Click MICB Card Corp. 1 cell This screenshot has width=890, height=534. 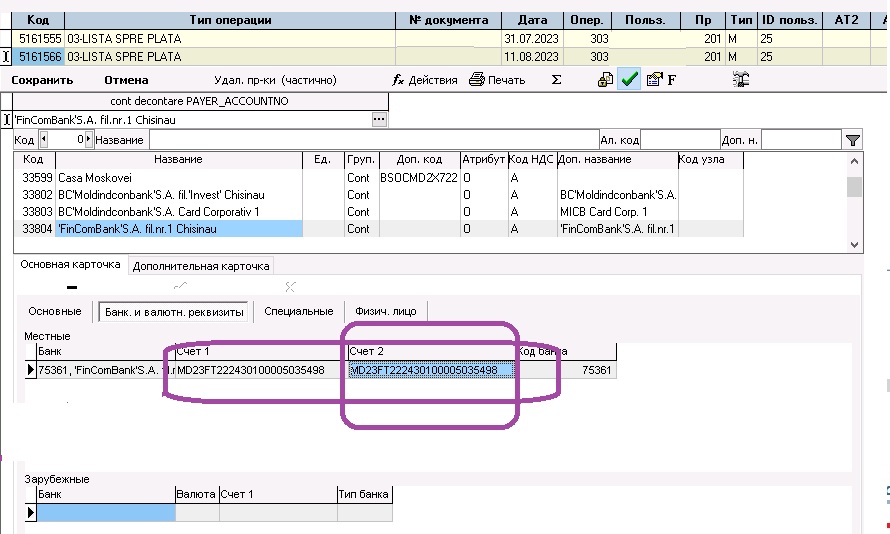pyautogui.click(x=618, y=212)
